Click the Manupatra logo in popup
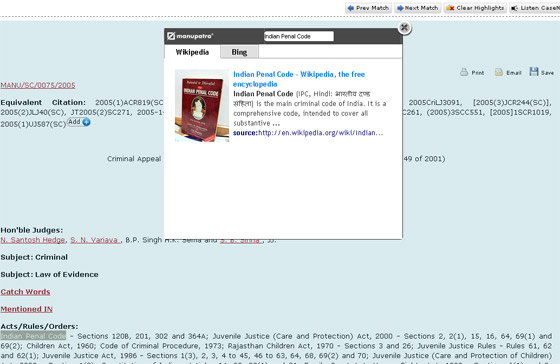The height and width of the screenshot is (364, 560). click(x=190, y=36)
